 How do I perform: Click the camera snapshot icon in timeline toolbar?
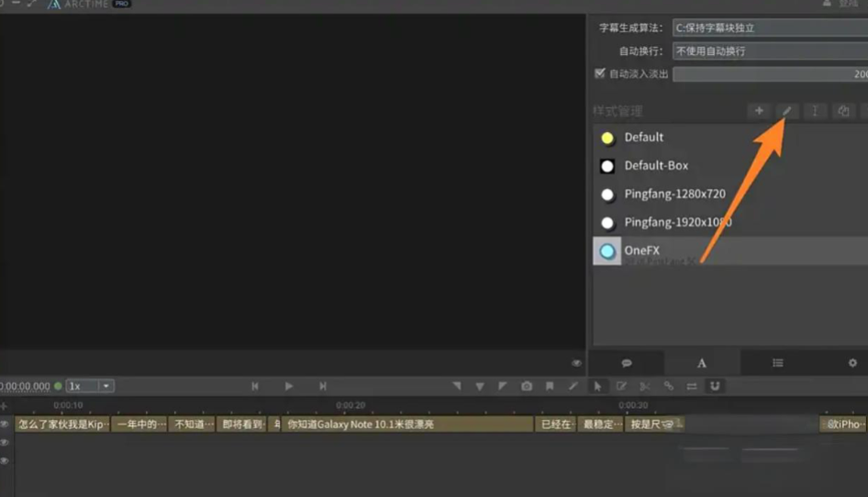coord(527,386)
